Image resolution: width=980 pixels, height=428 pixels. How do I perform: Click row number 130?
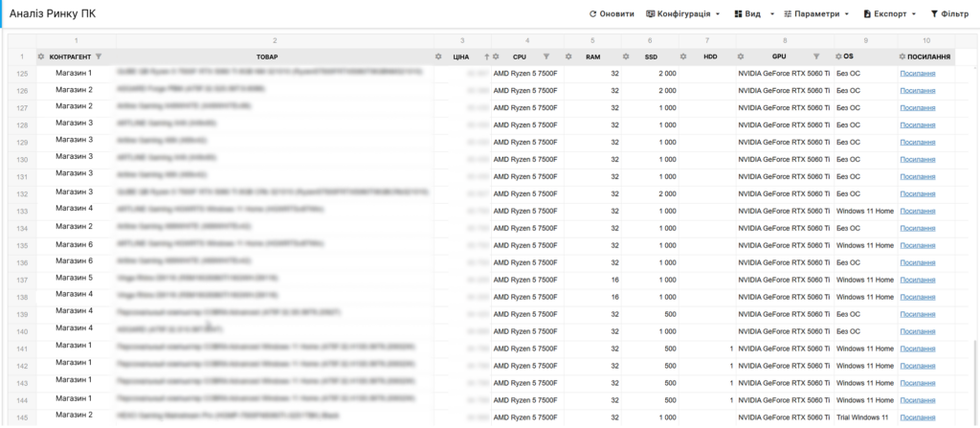(x=22, y=160)
